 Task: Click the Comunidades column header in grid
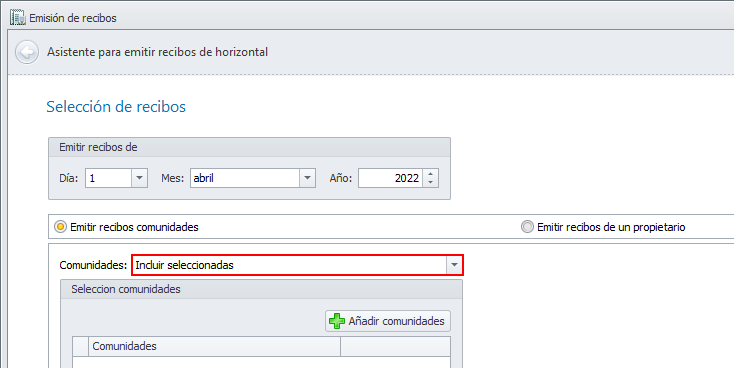pos(214,346)
